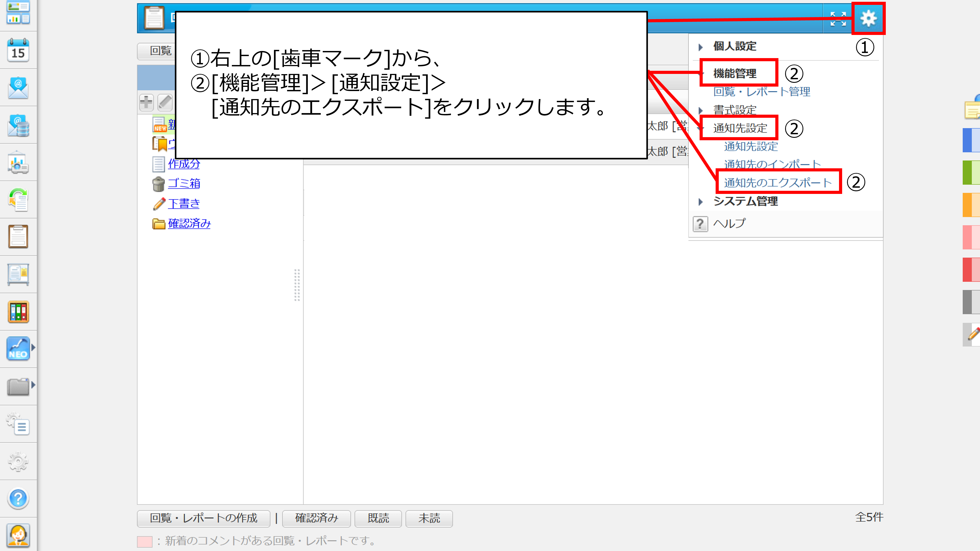
Task: Open the ゴミ箱 folder in tree
Action: point(184,183)
